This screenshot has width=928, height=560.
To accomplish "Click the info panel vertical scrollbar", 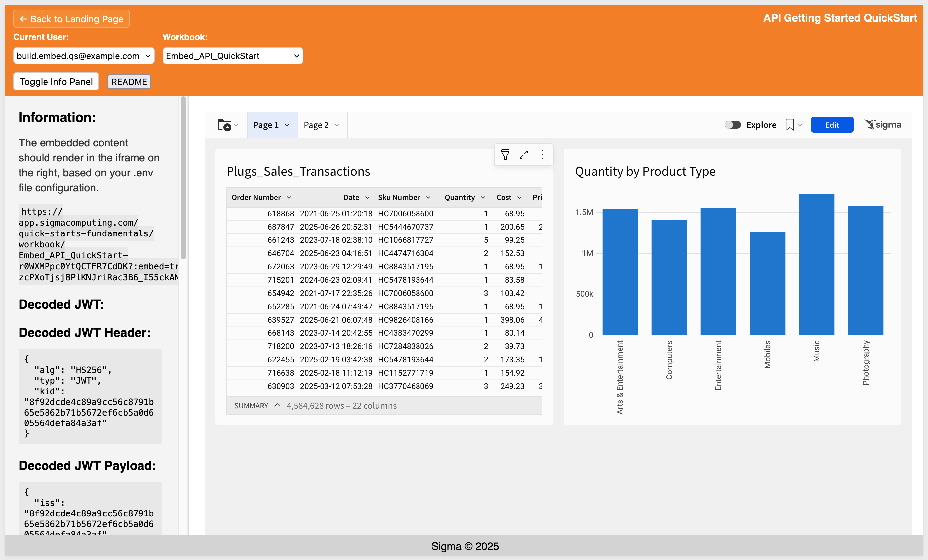I will tap(183, 178).
